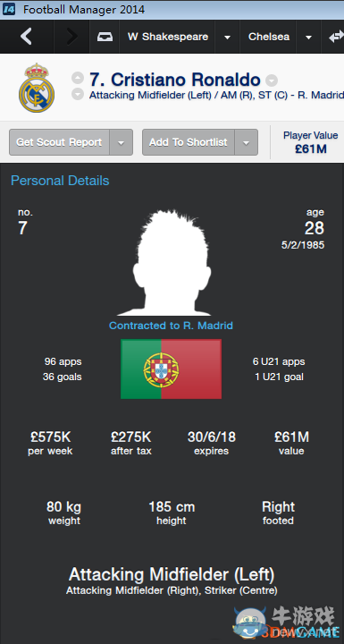Open the Get Scout Report dropdown arrow
344x644 pixels.
pyautogui.click(x=122, y=142)
